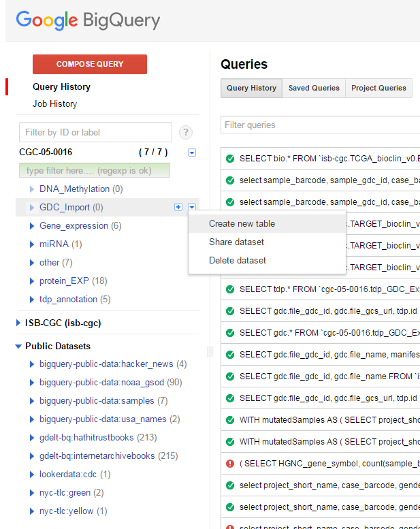Open Job History in sidebar
420x529 pixels.
point(54,104)
